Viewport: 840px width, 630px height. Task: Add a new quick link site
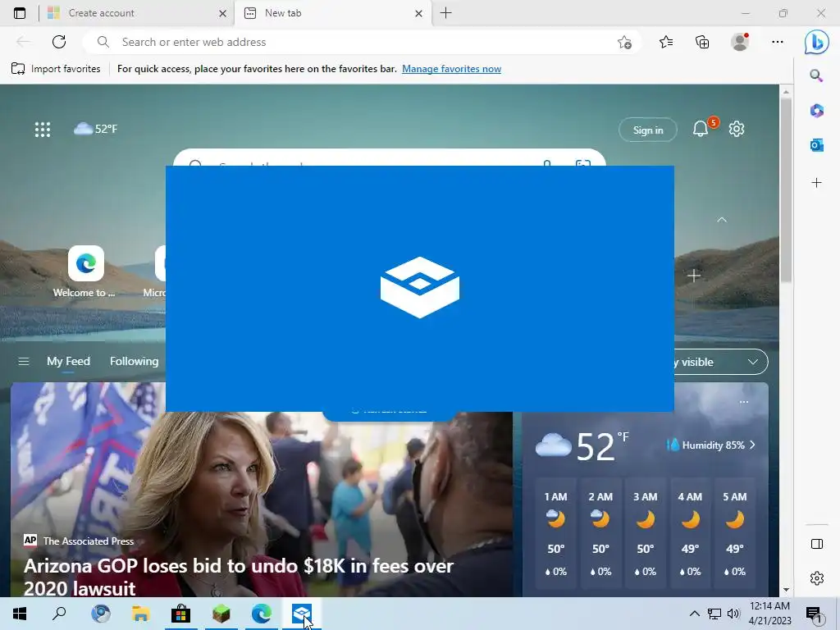click(x=694, y=276)
